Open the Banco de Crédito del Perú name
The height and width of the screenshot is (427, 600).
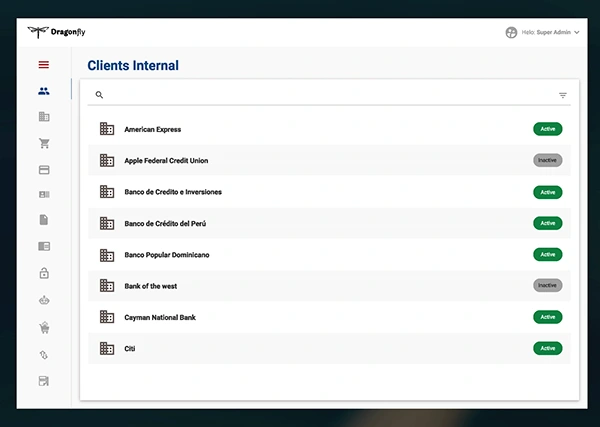[x=165, y=223]
